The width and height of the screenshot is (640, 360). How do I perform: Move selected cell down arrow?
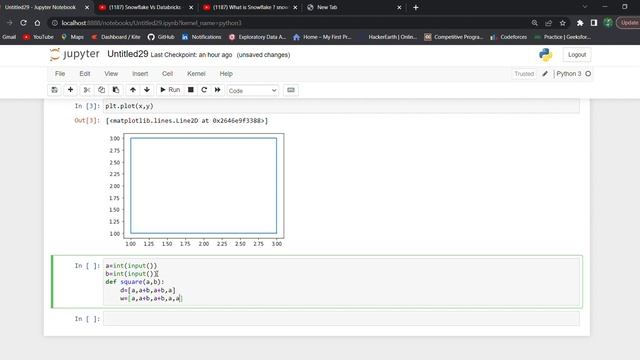click(x=147, y=90)
